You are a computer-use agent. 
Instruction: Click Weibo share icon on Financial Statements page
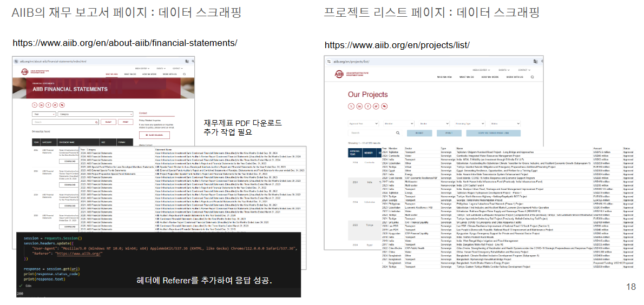pos(55,105)
